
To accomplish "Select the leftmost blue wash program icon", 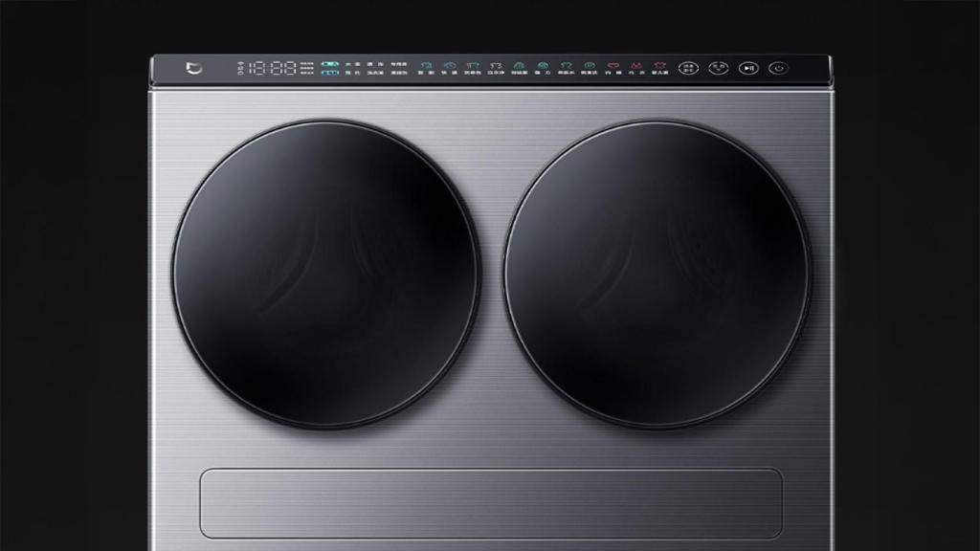I will pos(427,68).
